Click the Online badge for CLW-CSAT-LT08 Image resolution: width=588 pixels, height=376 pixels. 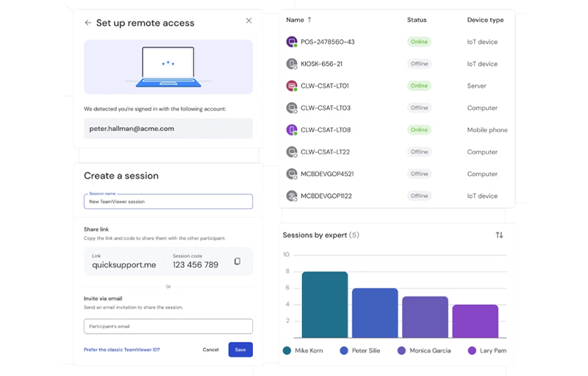pyautogui.click(x=419, y=130)
